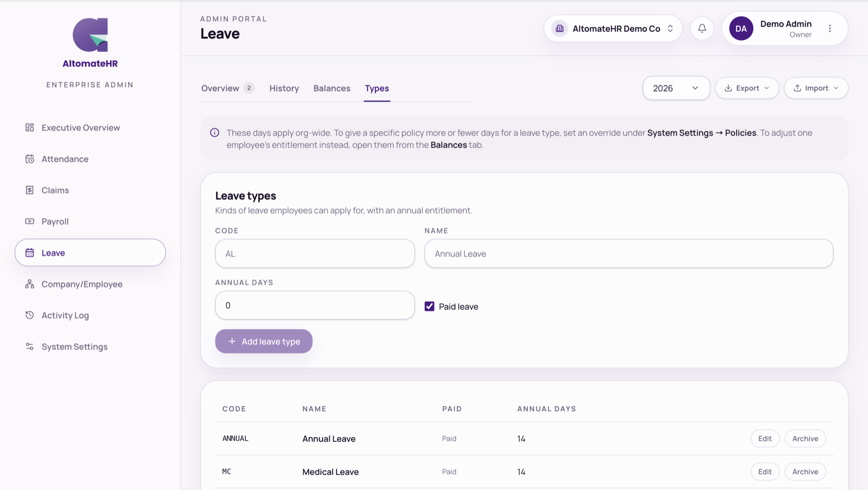Select Leave in the sidebar
The width and height of the screenshot is (868, 490).
(90, 253)
